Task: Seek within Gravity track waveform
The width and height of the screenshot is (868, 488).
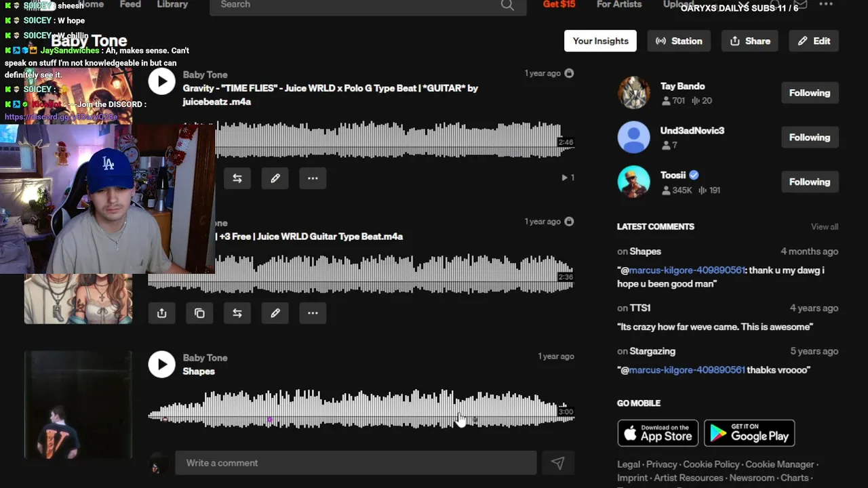Action: [x=395, y=140]
